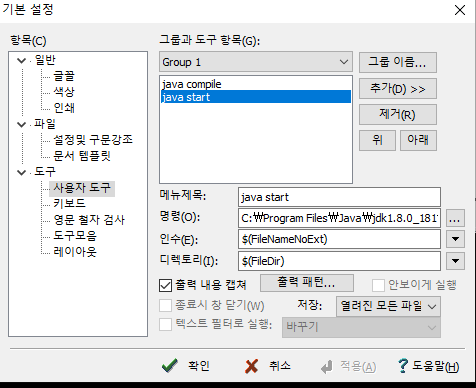This screenshot has height=388, width=476.
Task: Select 키보드 tree item
Action: 69,203
